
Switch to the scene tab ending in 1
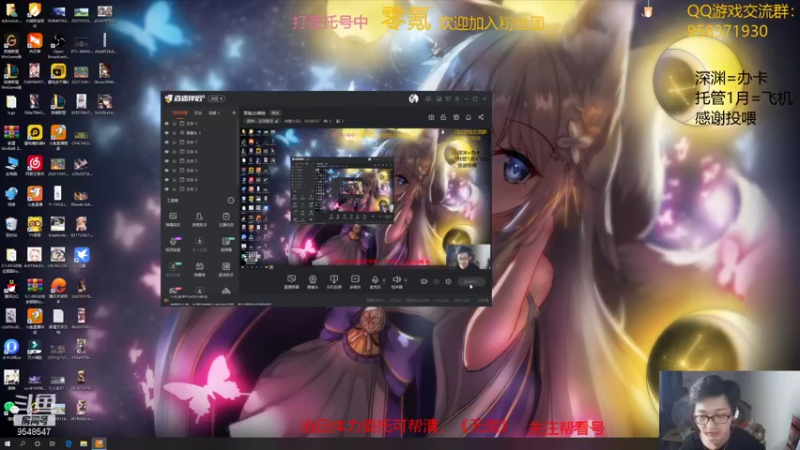pyautogui.click(x=214, y=113)
